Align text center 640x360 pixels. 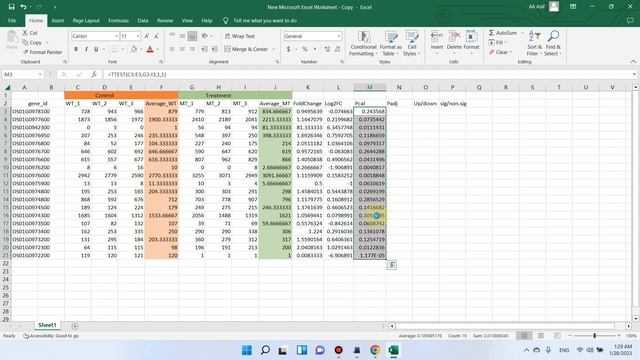coord(182,49)
